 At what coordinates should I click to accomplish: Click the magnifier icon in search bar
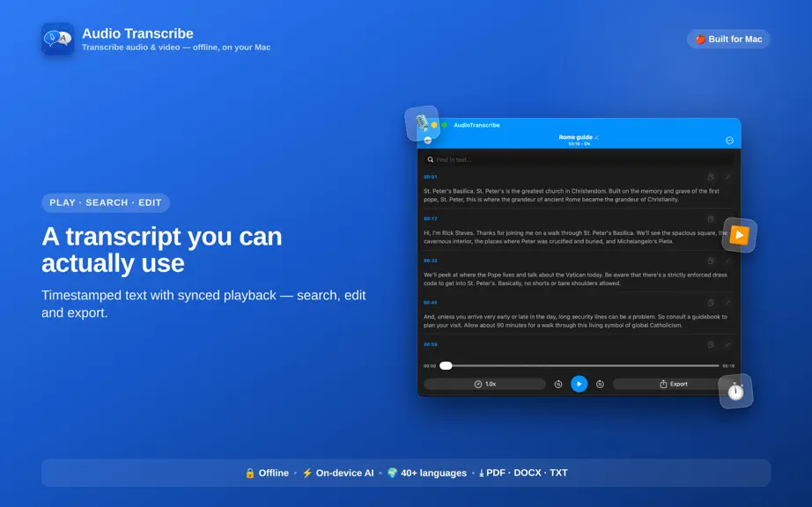click(x=431, y=160)
